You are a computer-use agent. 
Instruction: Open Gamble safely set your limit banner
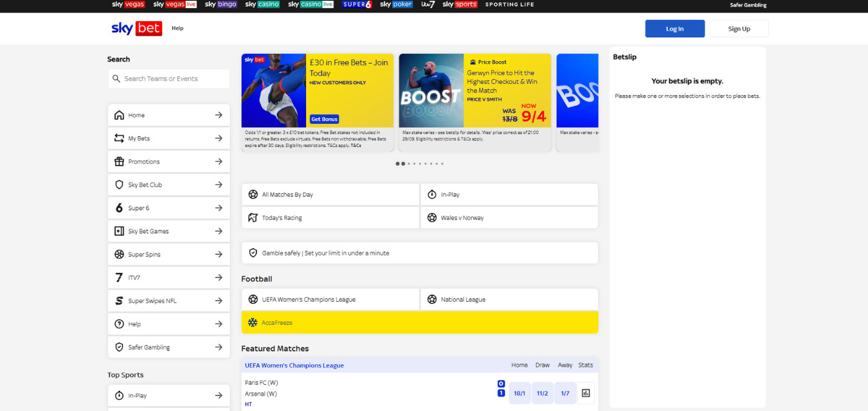[420, 253]
